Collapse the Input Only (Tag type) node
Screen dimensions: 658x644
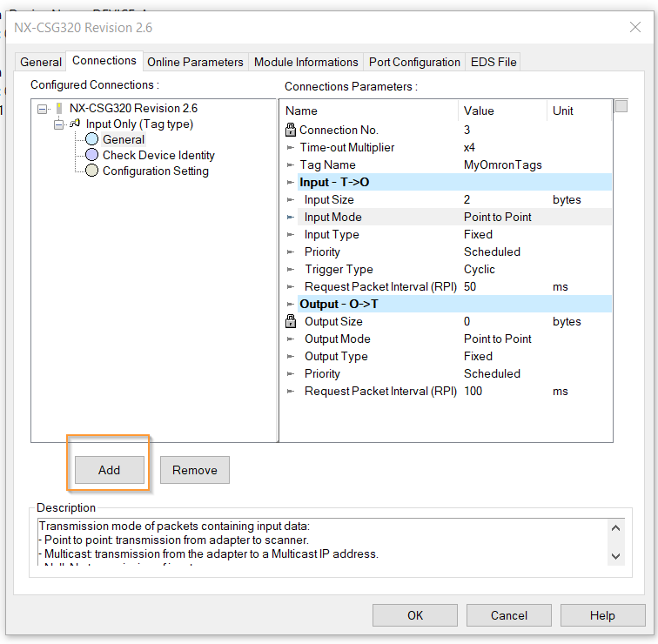[x=59, y=124]
